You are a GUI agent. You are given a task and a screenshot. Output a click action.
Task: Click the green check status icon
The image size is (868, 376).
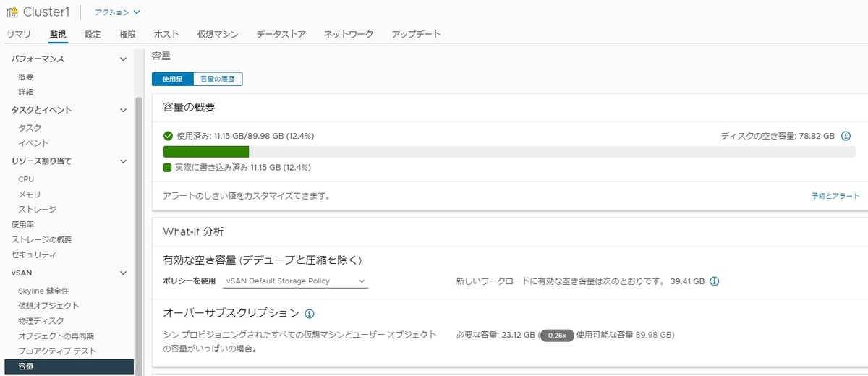coord(168,136)
